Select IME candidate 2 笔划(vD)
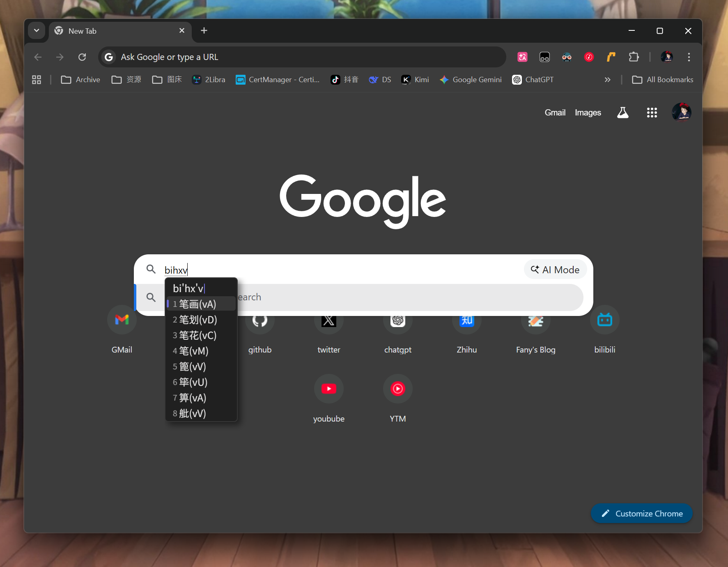The width and height of the screenshot is (728, 567). tap(201, 320)
